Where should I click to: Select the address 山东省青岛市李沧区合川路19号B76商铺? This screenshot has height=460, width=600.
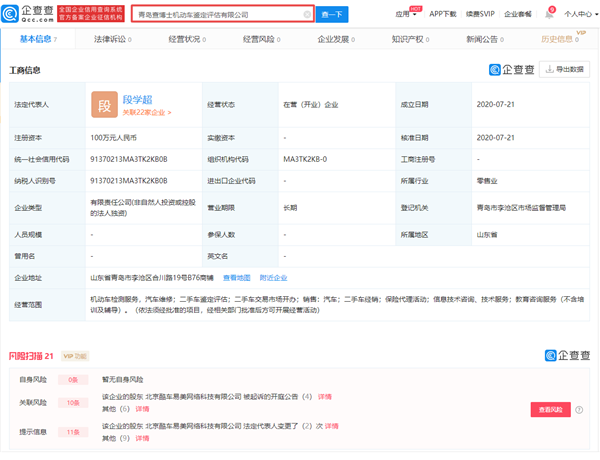point(152,278)
